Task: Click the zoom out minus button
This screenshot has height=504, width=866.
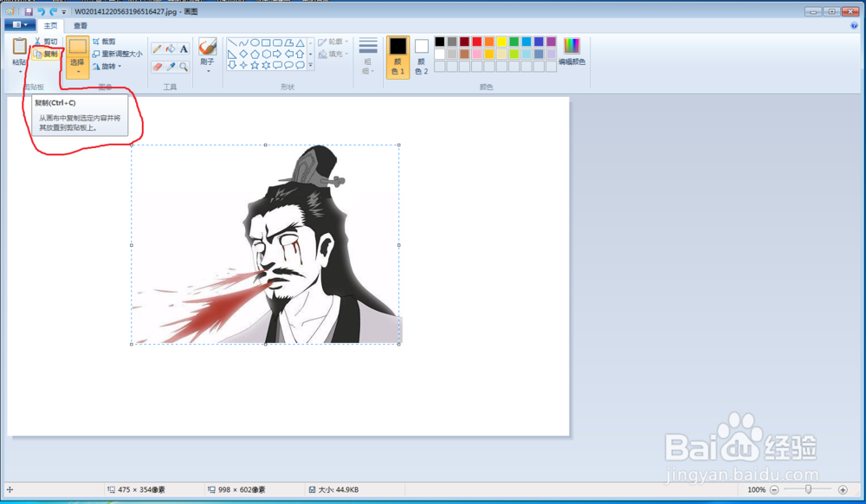Action: (774, 489)
